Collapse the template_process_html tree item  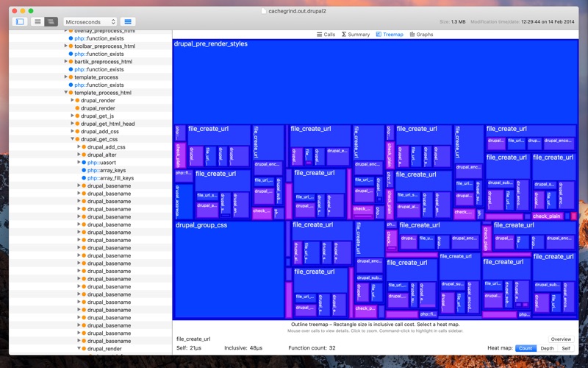tap(66, 93)
